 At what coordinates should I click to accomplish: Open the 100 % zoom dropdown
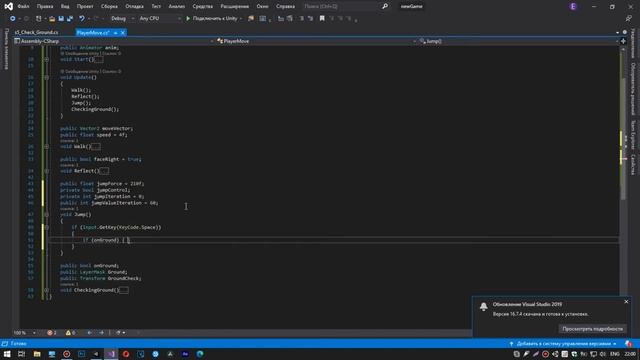24,333
